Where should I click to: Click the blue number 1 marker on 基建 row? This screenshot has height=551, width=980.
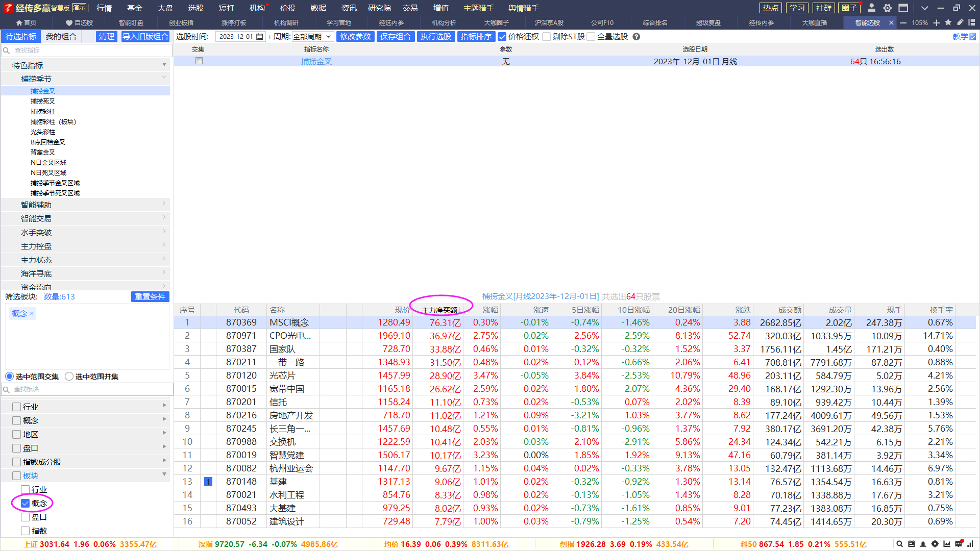208,482
